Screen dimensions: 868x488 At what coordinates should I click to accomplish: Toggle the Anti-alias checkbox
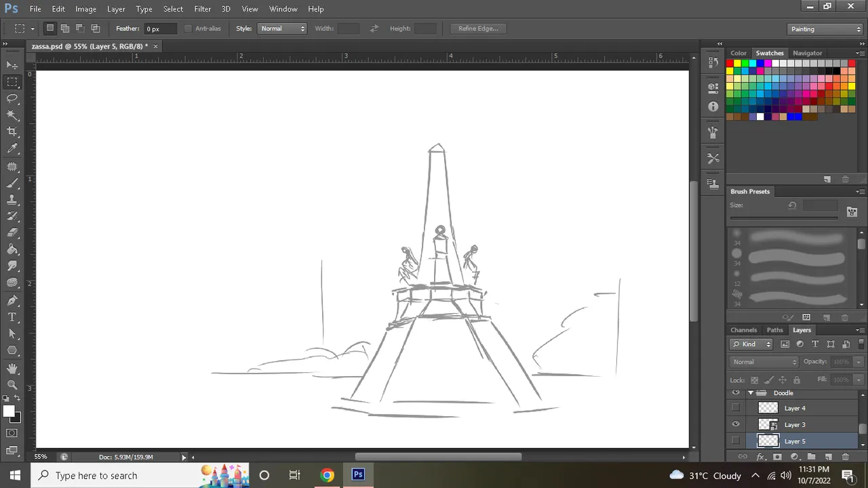click(x=188, y=28)
